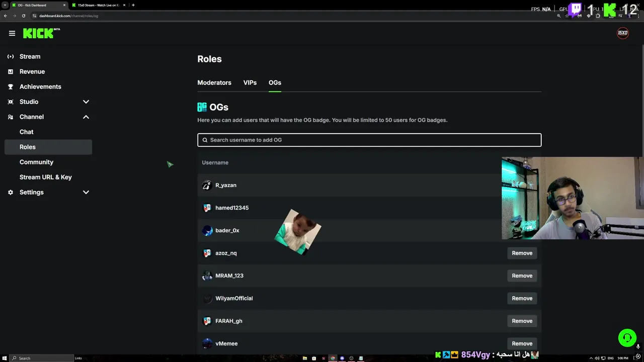The image size is (644, 362).
Task: Click the Settings gear icon
Action: [x=11, y=192]
